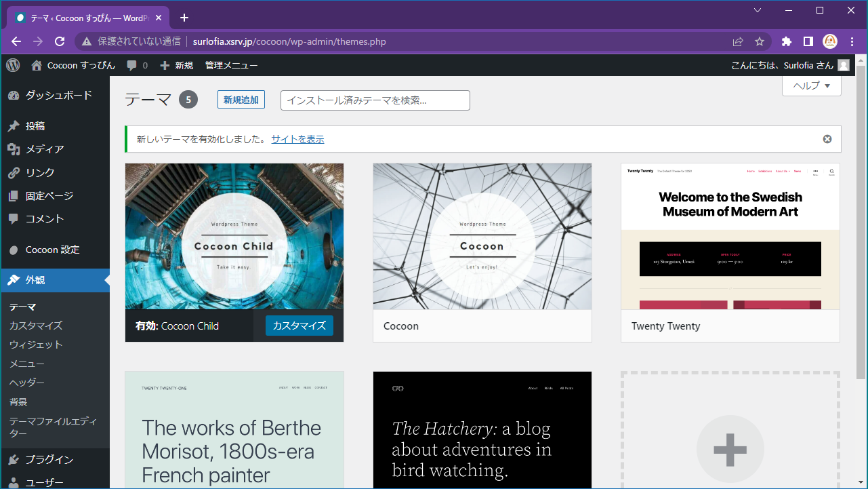Screen dimensions: 868x489
Task: Expand the ヘルプ dropdown tab
Action: pyautogui.click(x=812, y=85)
